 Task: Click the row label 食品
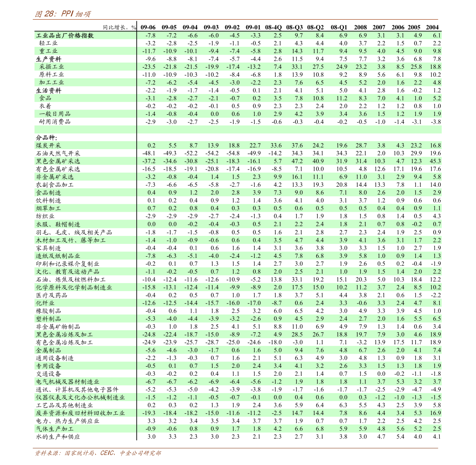click(45, 98)
